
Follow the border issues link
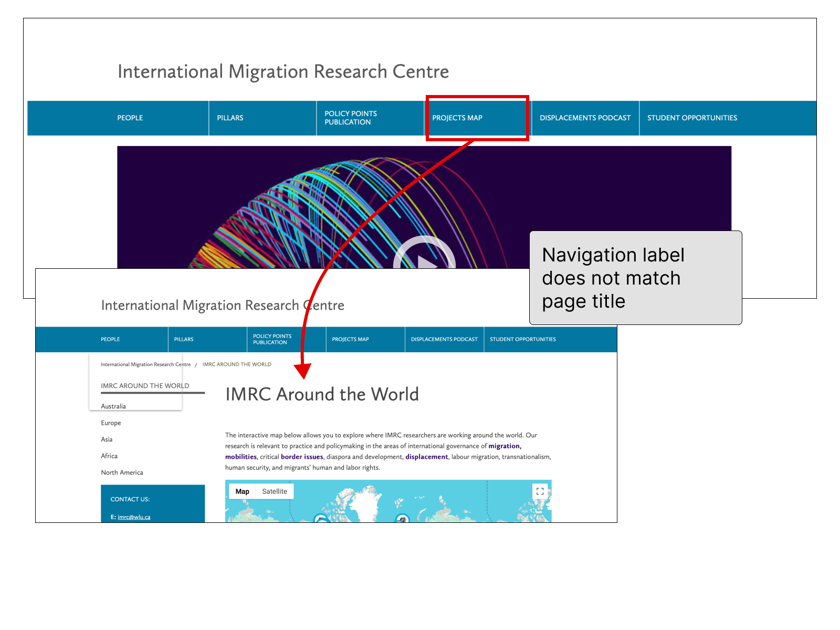pyautogui.click(x=302, y=457)
